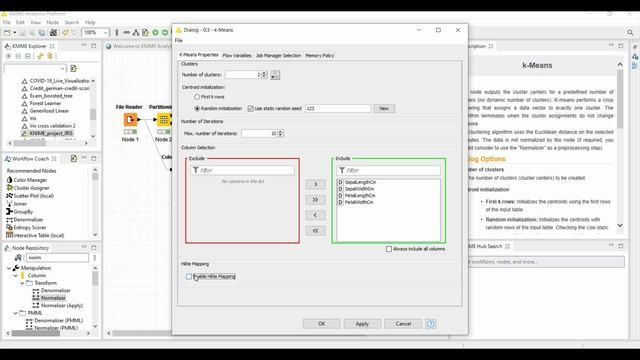Click the remove all (<<) columns button

point(315,231)
